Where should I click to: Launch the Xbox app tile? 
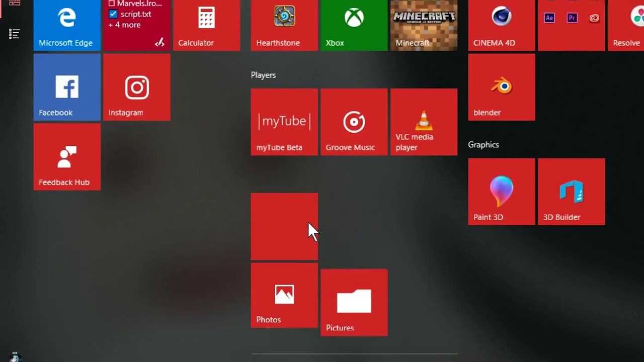[354, 25]
